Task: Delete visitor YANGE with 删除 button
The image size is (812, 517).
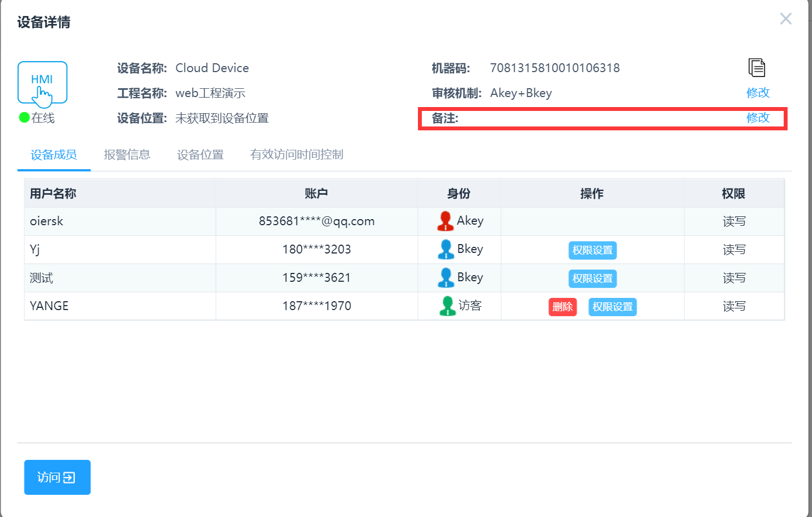Action: click(563, 307)
